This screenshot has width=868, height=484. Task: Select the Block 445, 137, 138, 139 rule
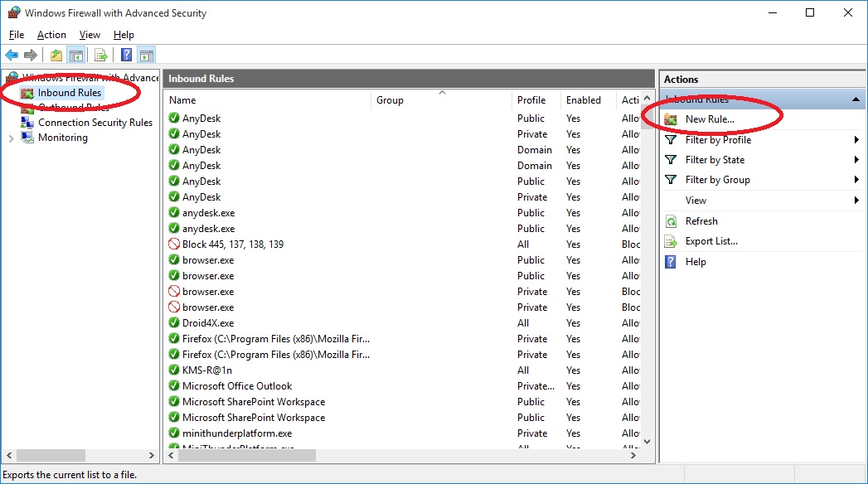[x=233, y=244]
